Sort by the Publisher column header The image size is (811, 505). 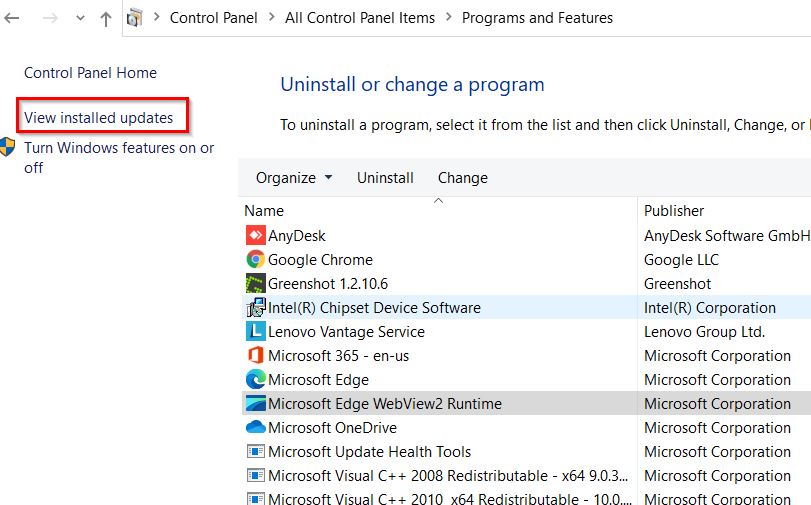[674, 211]
